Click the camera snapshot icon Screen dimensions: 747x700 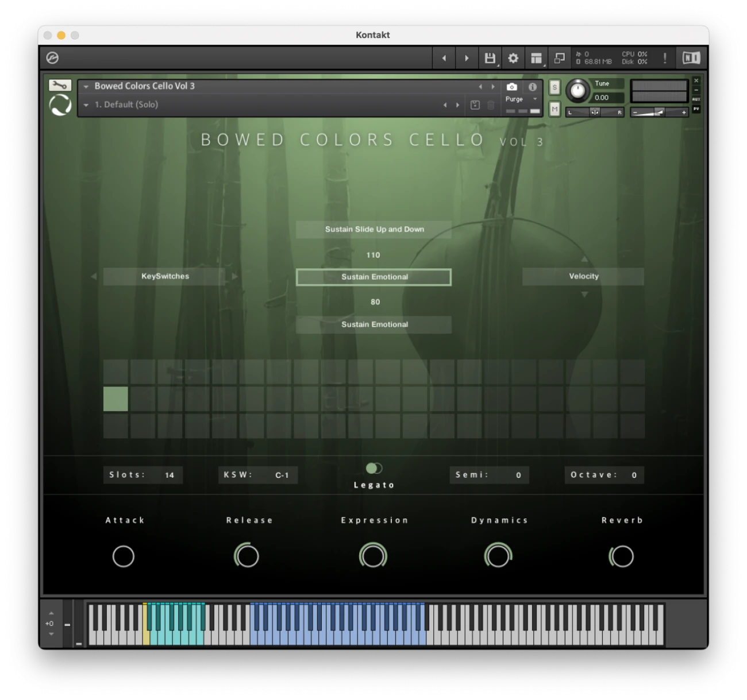coord(511,87)
